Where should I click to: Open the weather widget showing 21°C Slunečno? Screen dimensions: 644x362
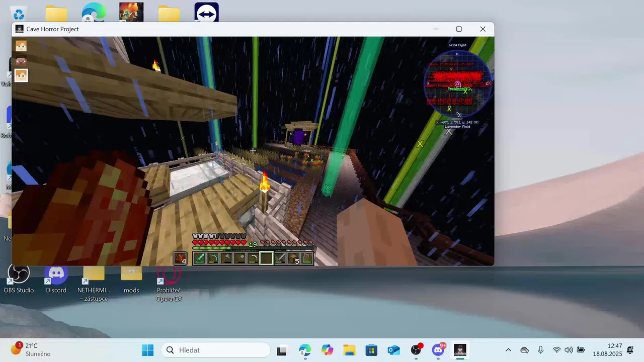pos(31,349)
